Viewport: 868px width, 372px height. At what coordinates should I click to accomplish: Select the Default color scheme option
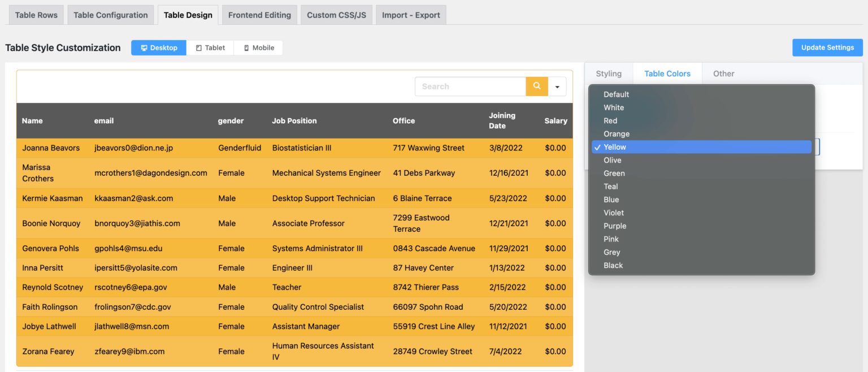616,94
